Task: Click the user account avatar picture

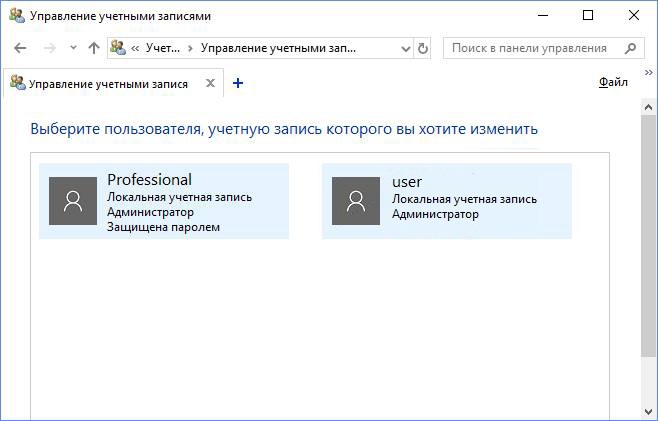Action: point(356,201)
